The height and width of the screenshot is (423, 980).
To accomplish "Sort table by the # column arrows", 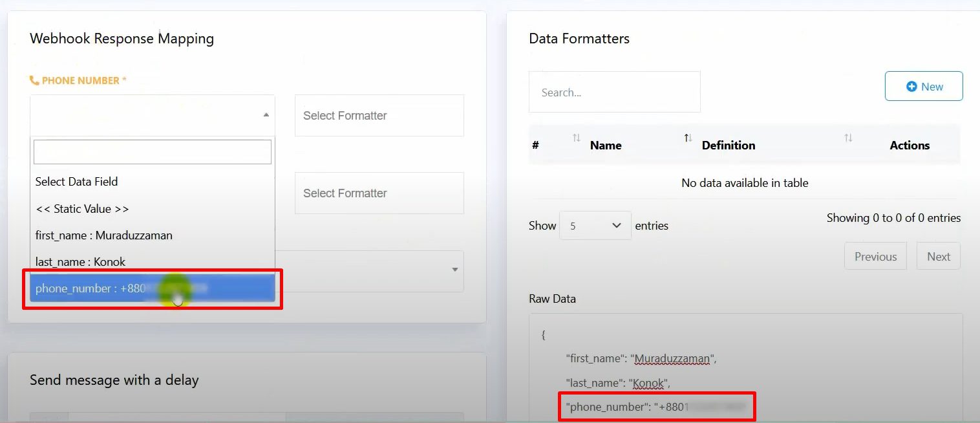I will tap(576, 138).
